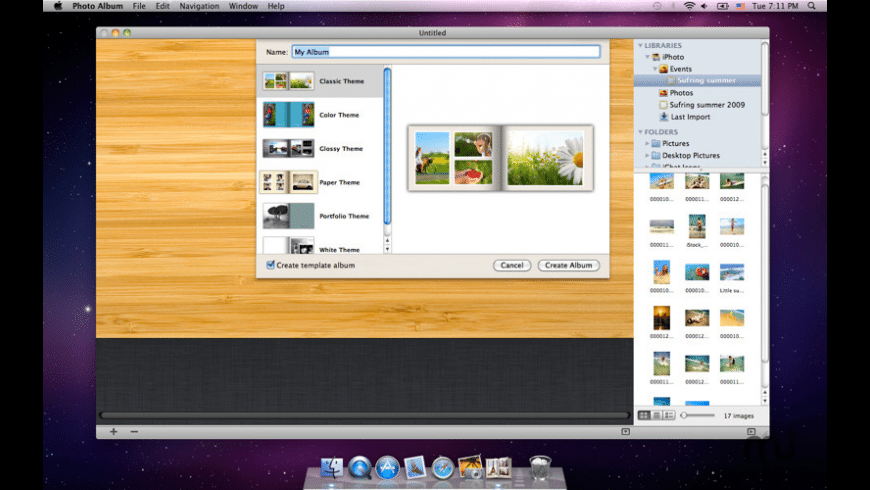Select the Little su... photo thumbnail
This screenshot has height=490, width=870.
click(732, 272)
